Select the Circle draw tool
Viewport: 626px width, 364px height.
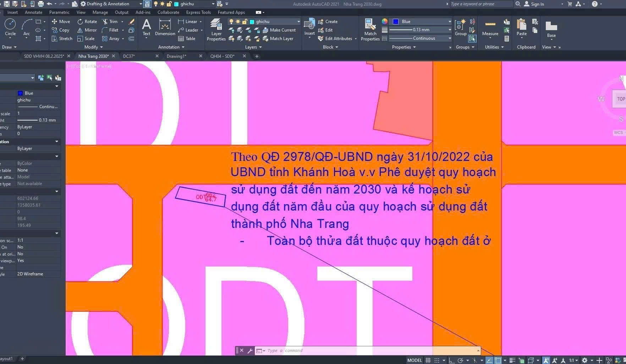coord(10,27)
